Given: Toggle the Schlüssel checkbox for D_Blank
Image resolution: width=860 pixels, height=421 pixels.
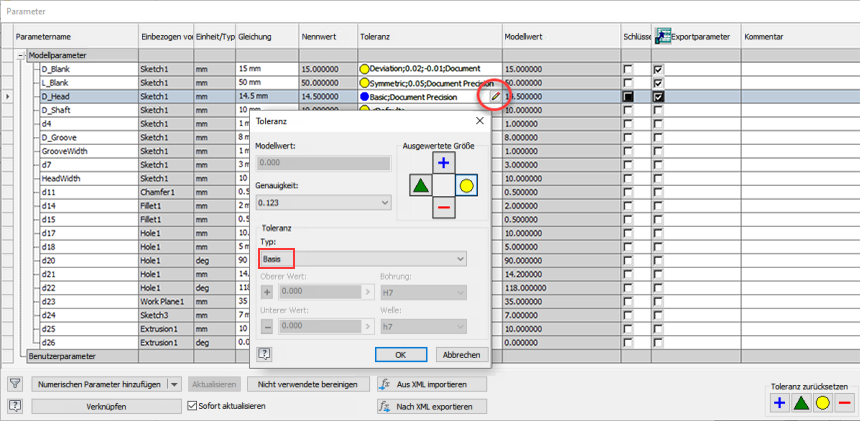Looking at the screenshot, I should 628,69.
